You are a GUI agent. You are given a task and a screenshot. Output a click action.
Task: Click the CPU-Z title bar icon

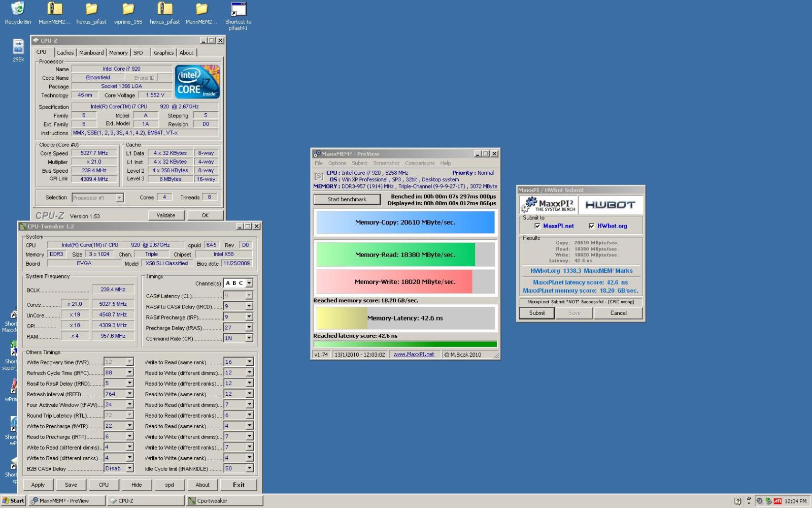36,40
